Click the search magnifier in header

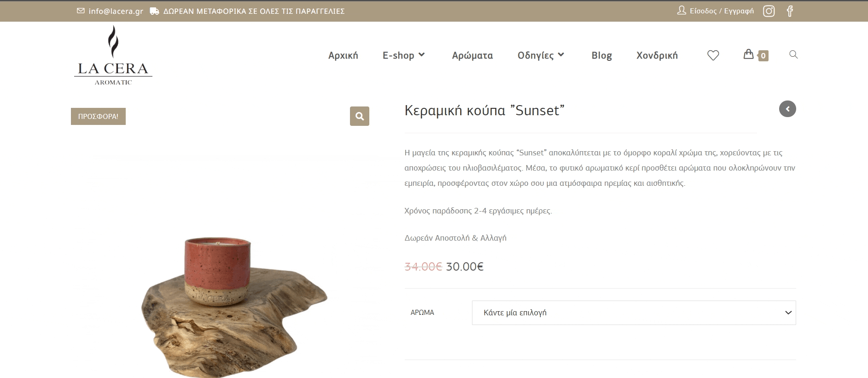(x=793, y=54)
